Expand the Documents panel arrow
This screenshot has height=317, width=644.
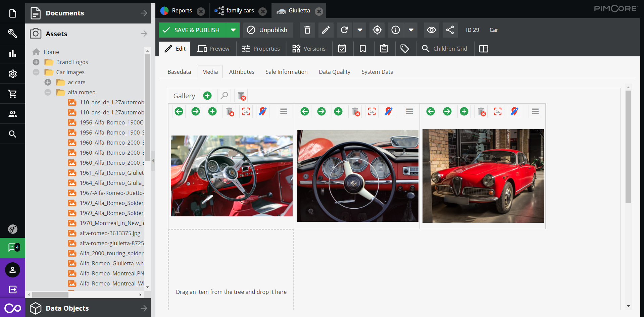click(144, 13)
